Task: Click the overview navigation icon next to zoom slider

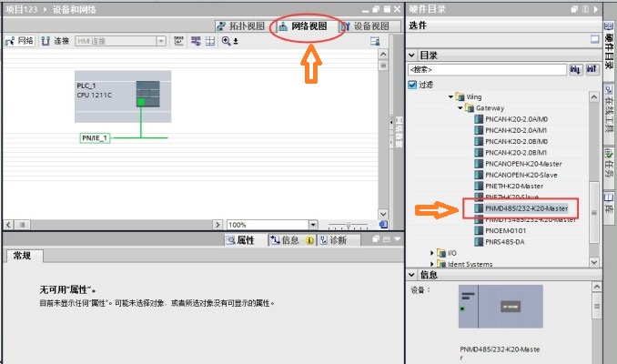Action: click(x=383, y=225)
